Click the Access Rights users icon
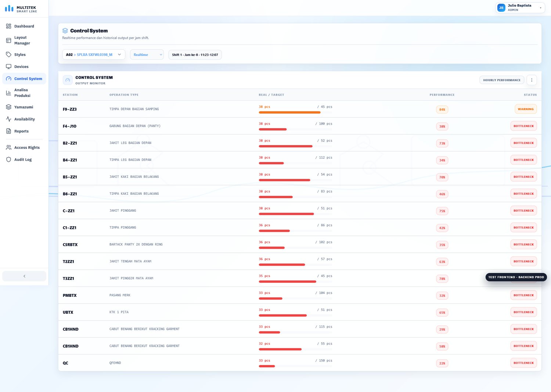 tap(8, 147)
